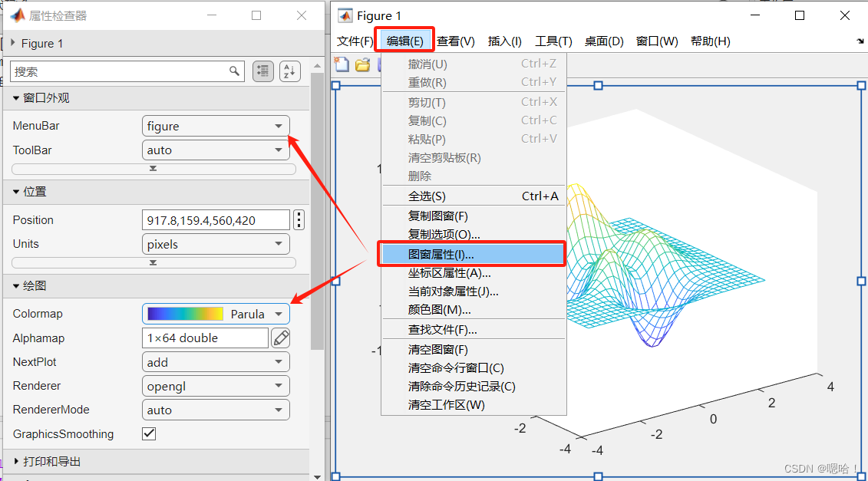868x481 pixels.
Task: Open the 插入(I) menu
Action: tap(504, 41)
